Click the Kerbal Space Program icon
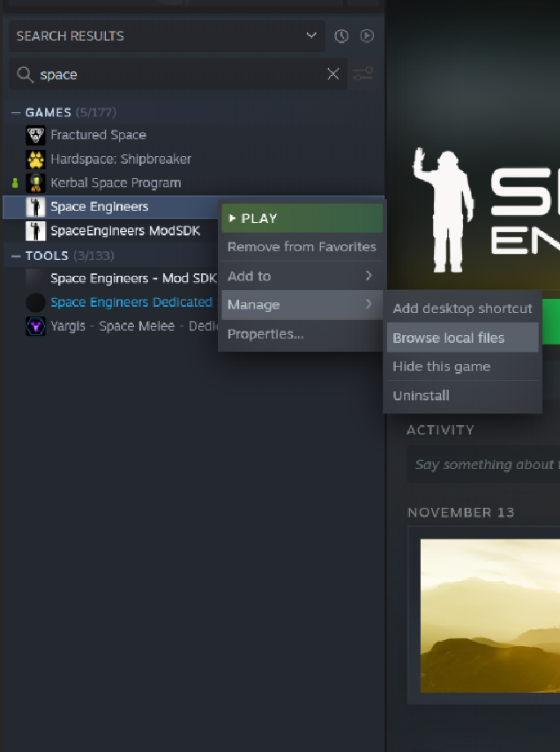The image size is (560, 752). (x=35, y=183)
